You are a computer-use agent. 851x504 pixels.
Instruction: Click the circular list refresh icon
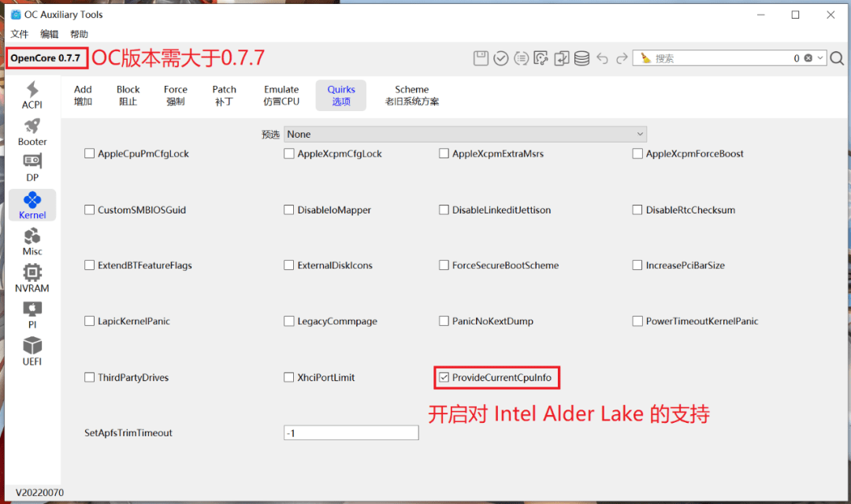(521, 58)
